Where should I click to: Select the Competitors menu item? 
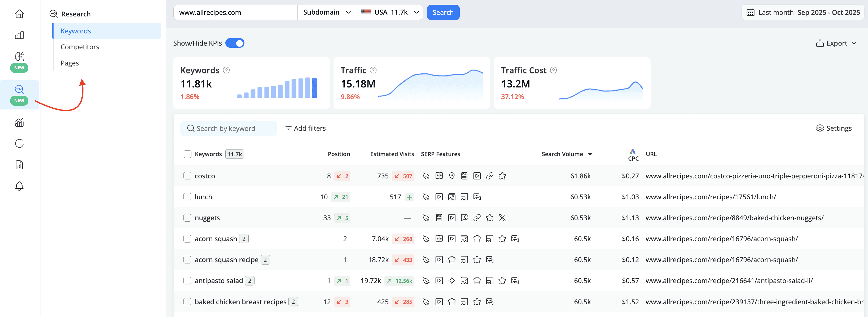[80, 47]
